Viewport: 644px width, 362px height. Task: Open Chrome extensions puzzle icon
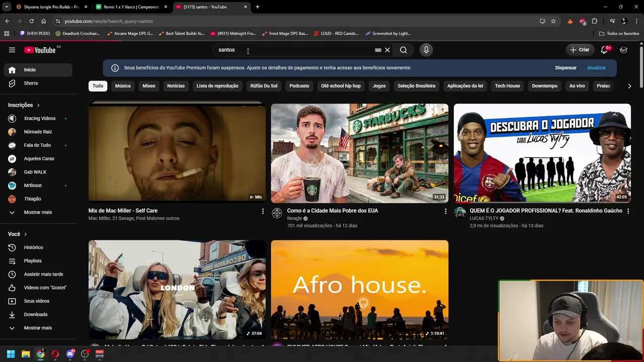595,21
